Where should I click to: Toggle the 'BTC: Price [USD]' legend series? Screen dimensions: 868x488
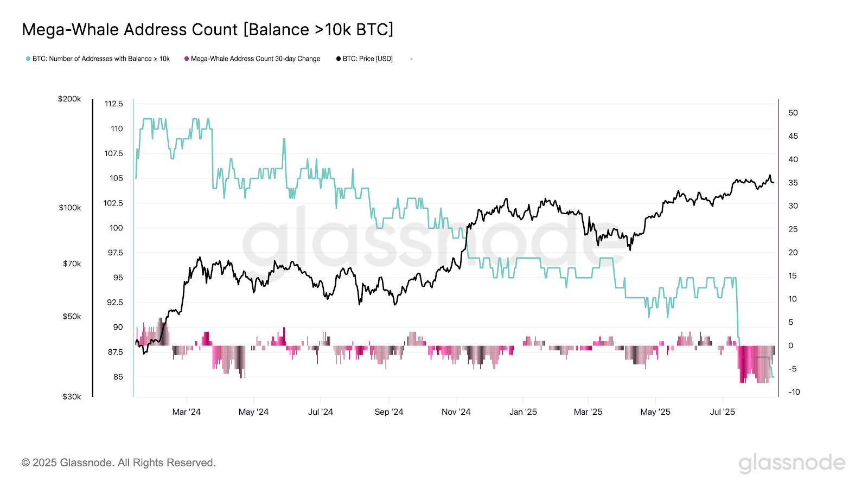(367, 59)
